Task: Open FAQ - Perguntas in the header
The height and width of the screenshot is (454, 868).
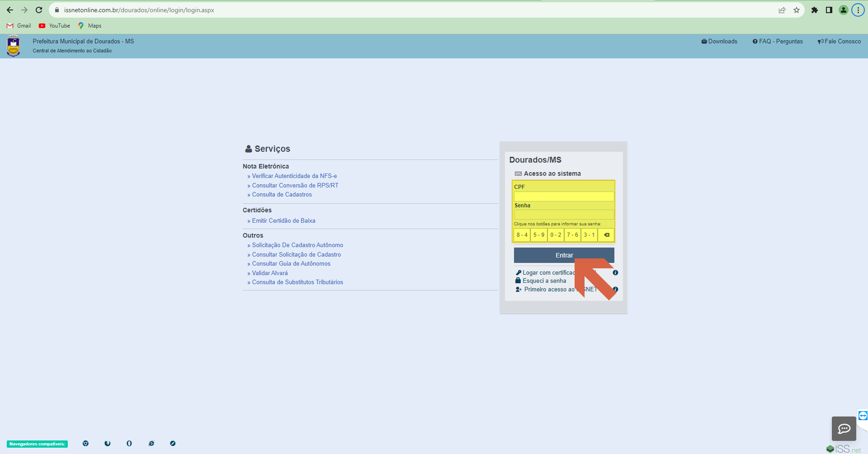Action: click(x=778, y=41)
